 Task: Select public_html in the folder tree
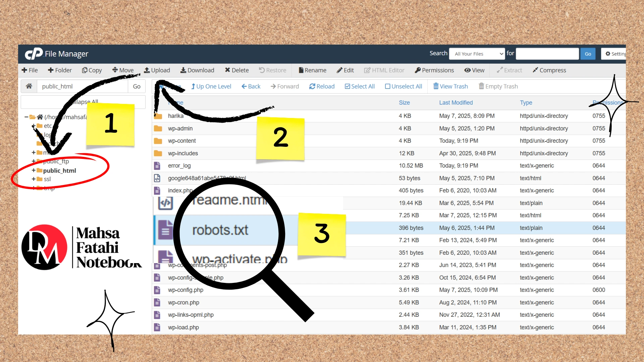click(59, 170)
